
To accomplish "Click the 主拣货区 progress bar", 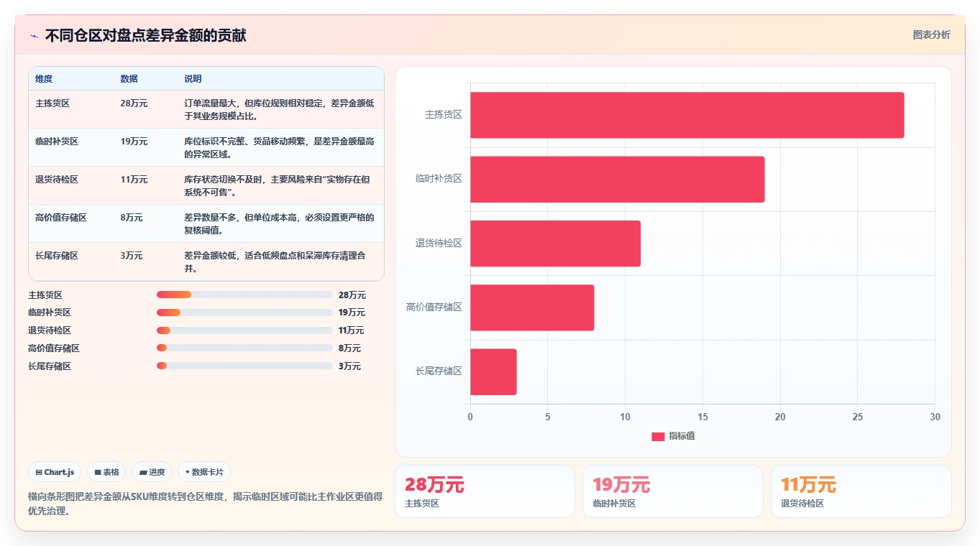I will (x=244, y=295).
